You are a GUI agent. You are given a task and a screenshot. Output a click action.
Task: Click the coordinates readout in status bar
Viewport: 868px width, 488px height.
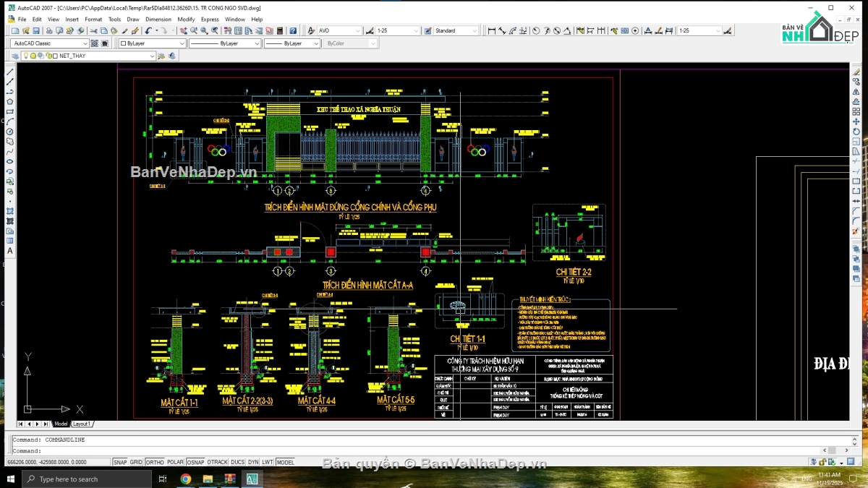tap(58, 462)
